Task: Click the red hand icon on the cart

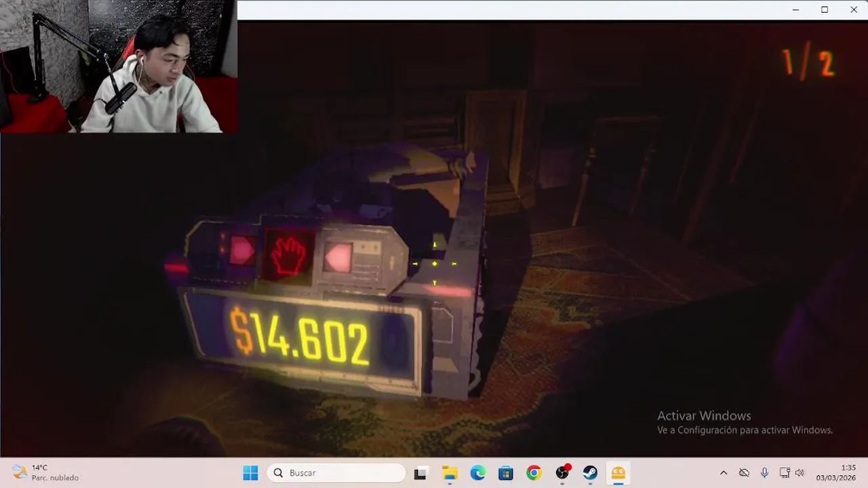Action: point(289,256)
